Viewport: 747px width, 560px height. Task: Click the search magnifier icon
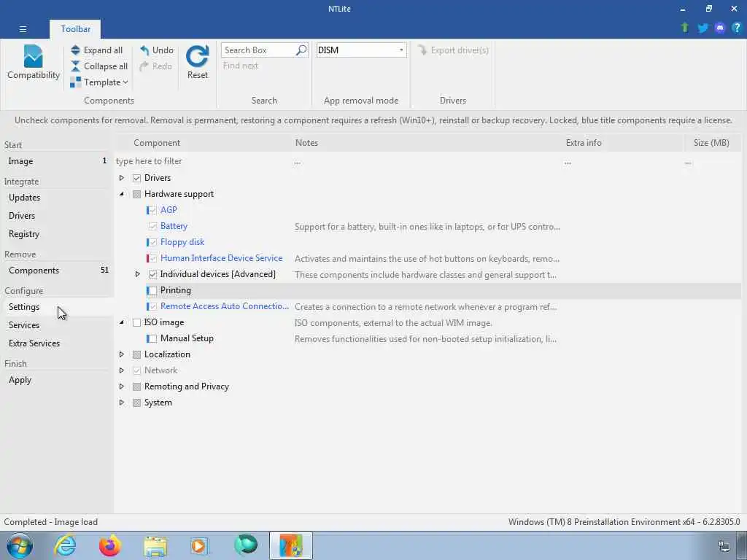(301, 50)
